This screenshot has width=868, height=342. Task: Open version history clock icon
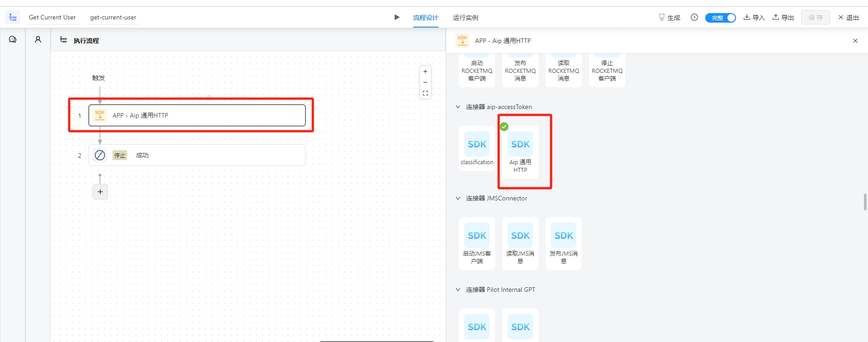(694, 17)
